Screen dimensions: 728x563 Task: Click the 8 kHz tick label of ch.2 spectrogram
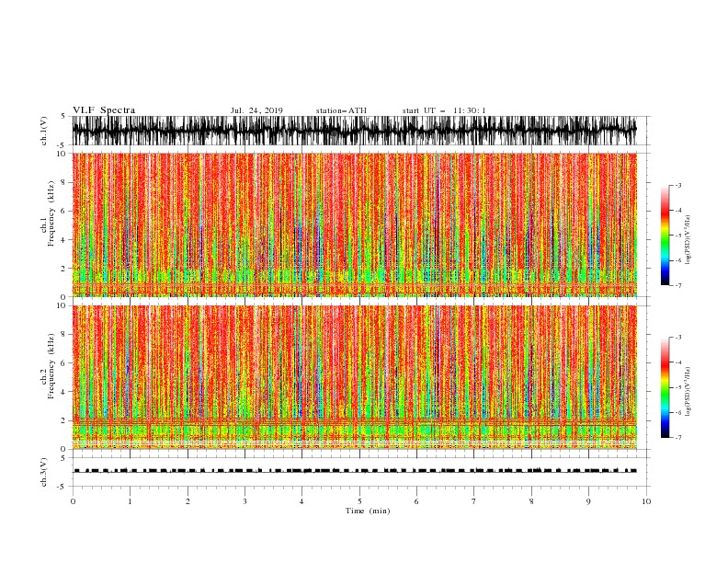pos(64,335)
